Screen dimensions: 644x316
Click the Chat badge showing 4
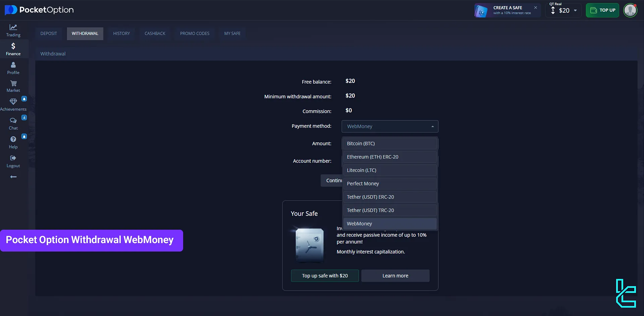click(24, 118)
